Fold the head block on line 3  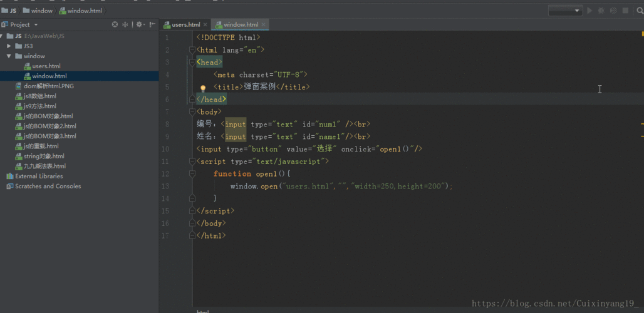tap(192, 63)
